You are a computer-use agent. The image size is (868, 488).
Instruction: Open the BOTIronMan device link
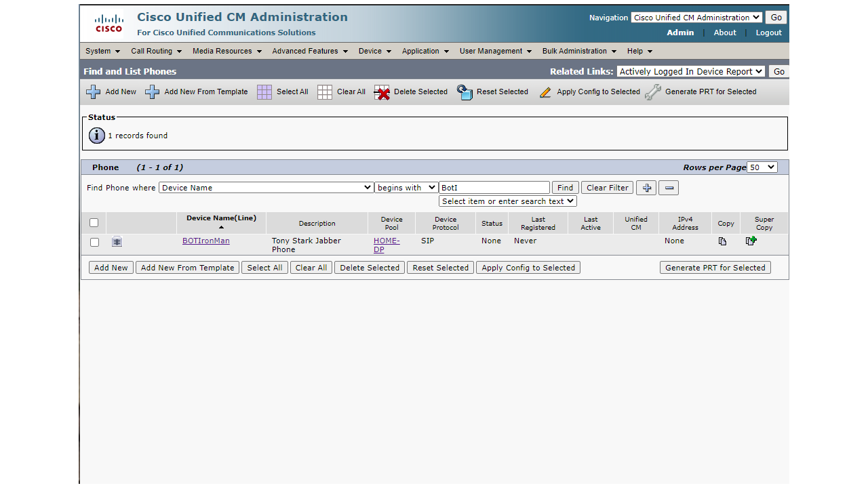click(206, 241)
